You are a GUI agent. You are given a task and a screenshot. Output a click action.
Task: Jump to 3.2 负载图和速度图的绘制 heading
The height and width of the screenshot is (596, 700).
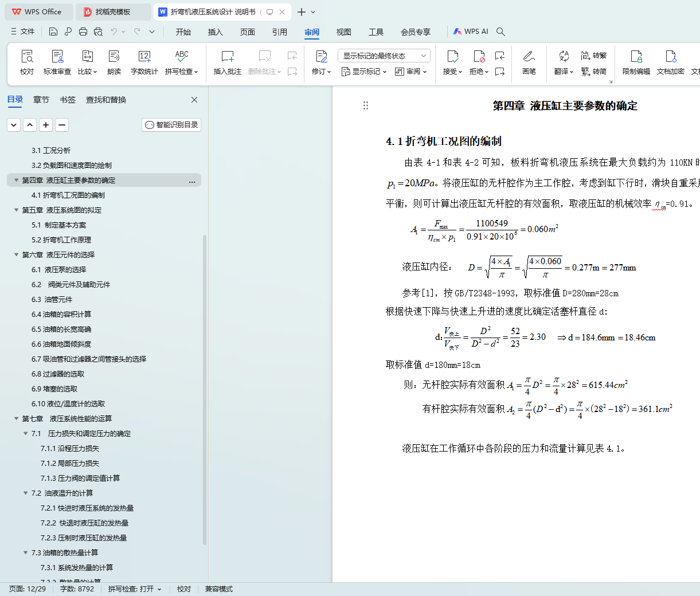(x=72, y=165)
